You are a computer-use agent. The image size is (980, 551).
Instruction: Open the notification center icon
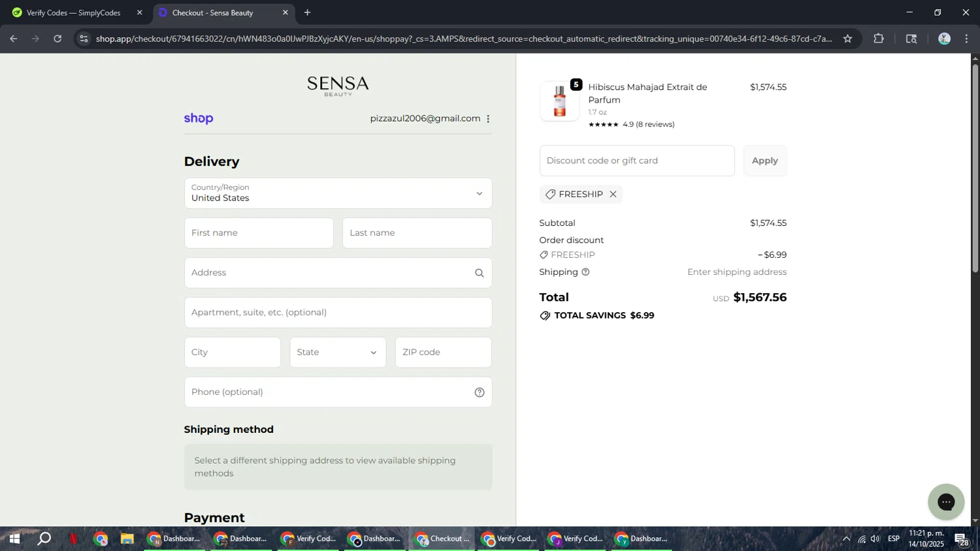[962, 539]
